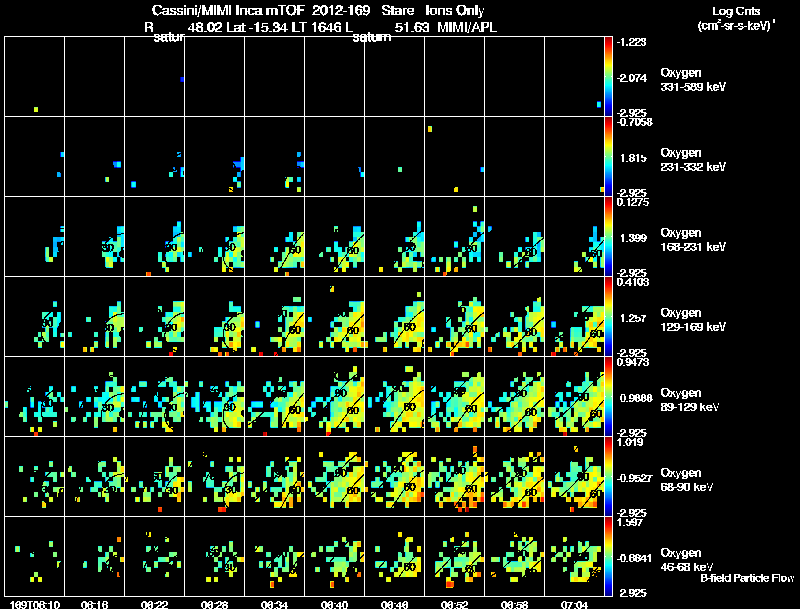The height and width of the screenshot is (609, 800).
Task: Click the Oxygen 46-68 keV row label
Action: point(687,560)
